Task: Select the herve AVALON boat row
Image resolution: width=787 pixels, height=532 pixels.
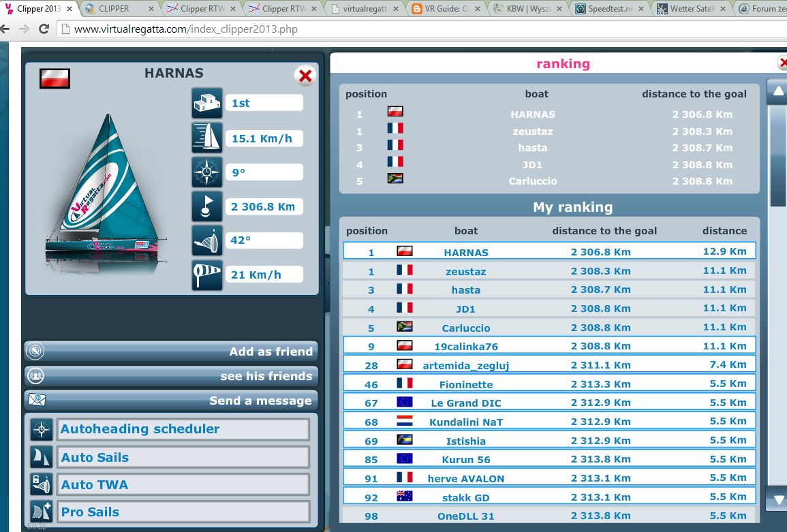Action: click(549, 478)
